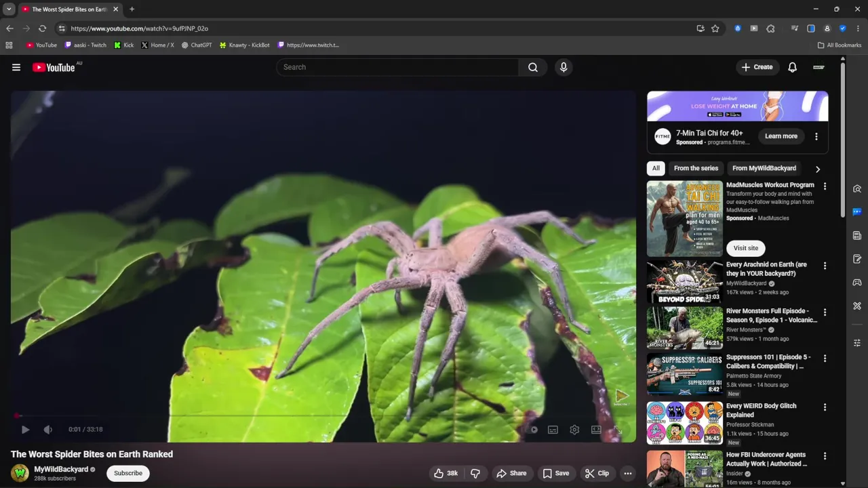The image size is (868, 488).
Task: Open options for MadMuscles Workout Program
Action: click(x=825, y=186)
